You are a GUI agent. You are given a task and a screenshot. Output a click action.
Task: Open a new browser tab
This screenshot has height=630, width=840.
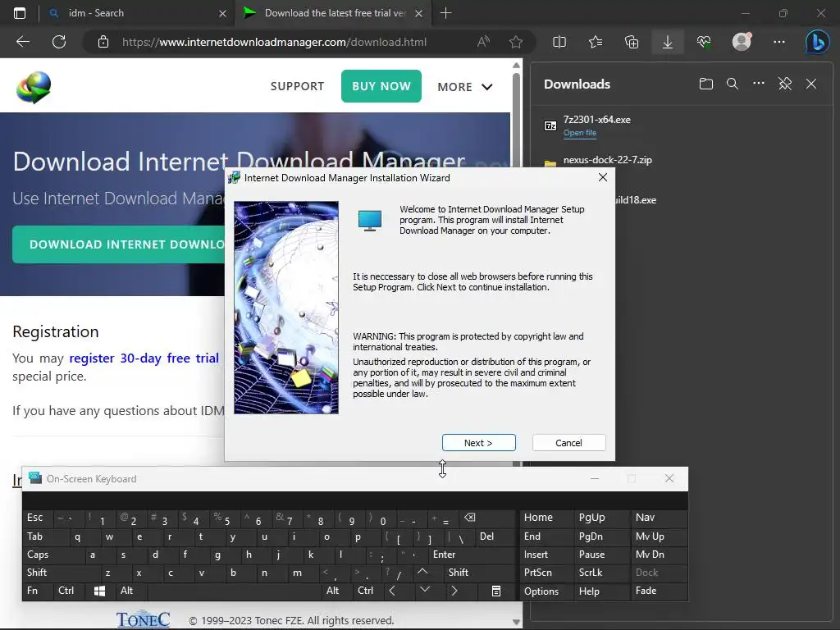point(445,13)
